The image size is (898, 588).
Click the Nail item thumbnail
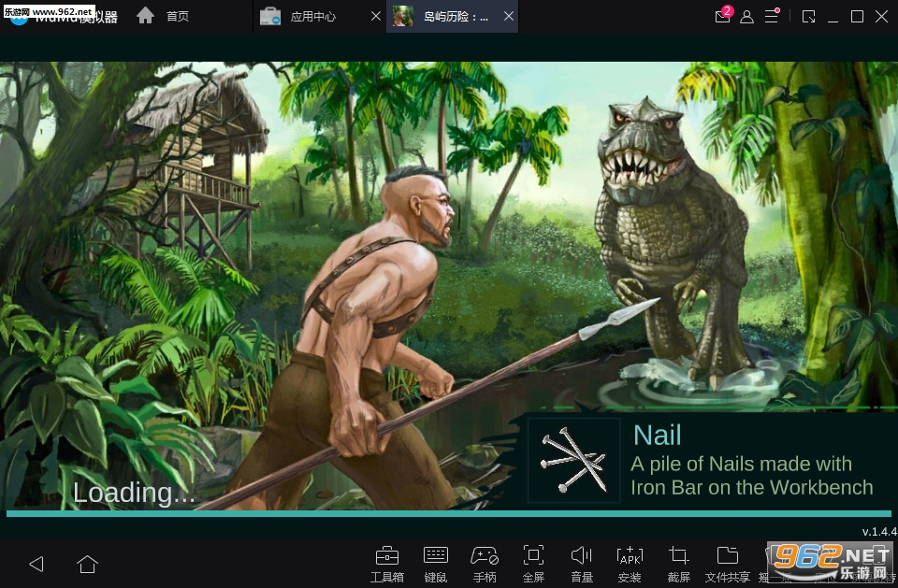tap(573, 460)
